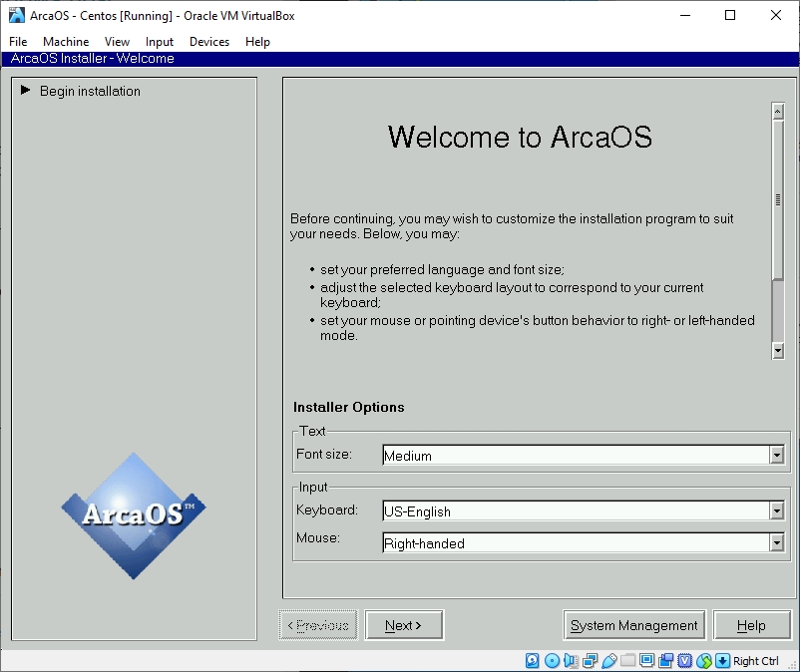Expand the Font size dropdown arrow
The image size is (800, 672).
click(x=776, y=455)
